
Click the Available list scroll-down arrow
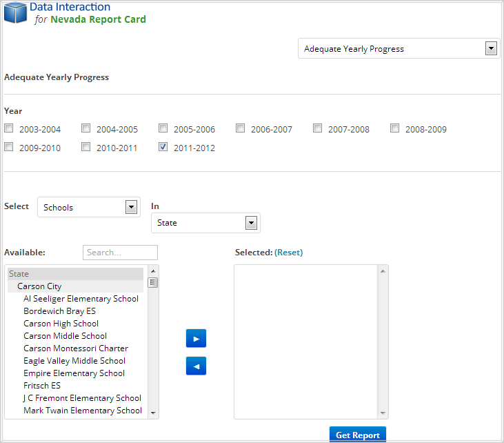(153, 413)
